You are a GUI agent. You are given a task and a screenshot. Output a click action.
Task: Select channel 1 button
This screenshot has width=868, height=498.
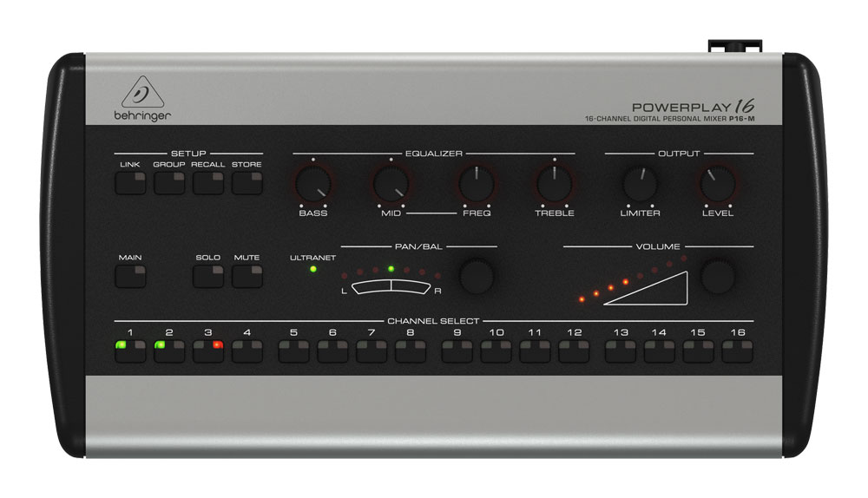pyautogui.click(x=130, y=351)
